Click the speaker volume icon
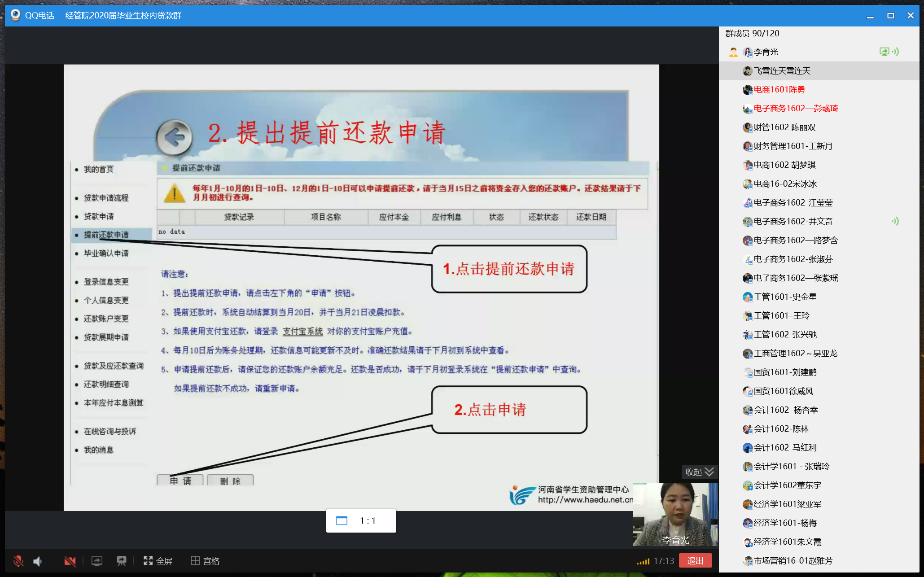Screen dimensions: 924x577 click(38, 561)
